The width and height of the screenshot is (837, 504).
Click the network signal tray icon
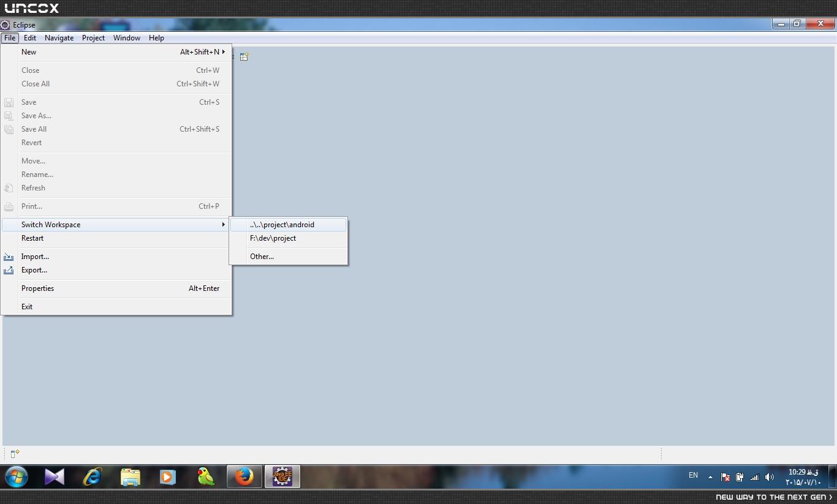point(755,477)
